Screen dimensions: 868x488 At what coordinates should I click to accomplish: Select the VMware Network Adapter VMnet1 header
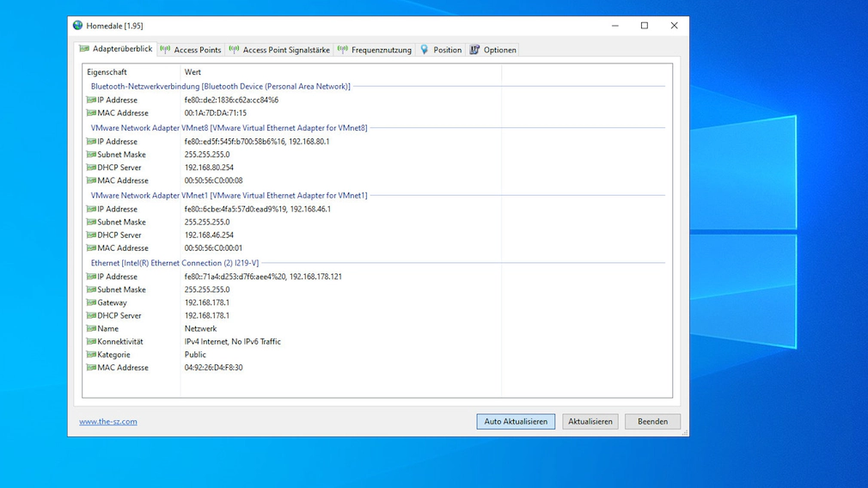(229, 195)
